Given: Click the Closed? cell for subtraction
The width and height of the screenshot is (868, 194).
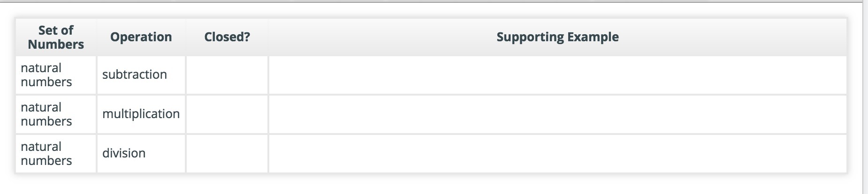Looking at the screenshot, I should [227, 75].
